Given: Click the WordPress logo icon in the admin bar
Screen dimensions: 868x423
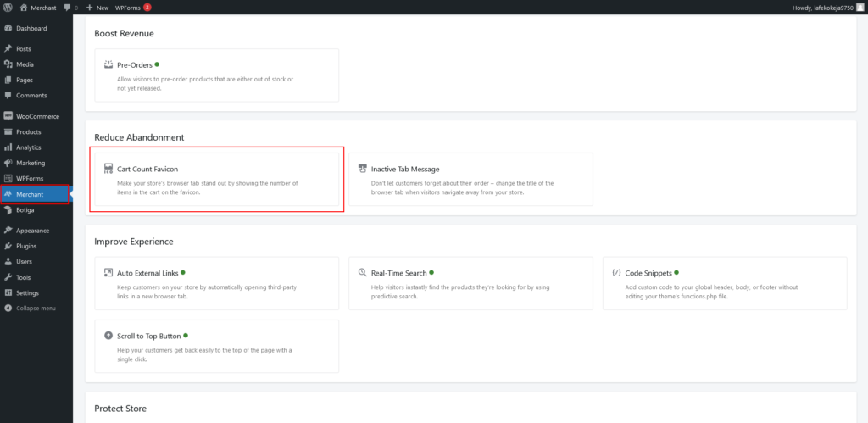Looking at the screenshot, I should tap(8, 8).
